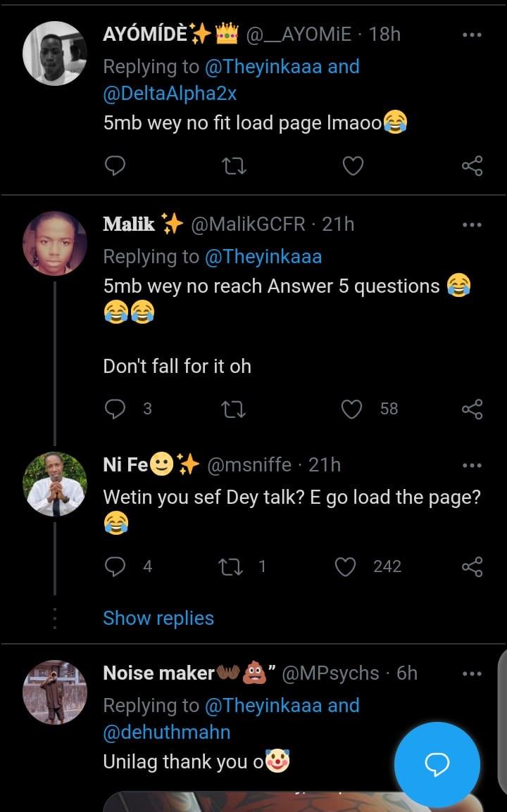
Task: Tap the blue floating reply button
Action: click(x=437, y=764)
